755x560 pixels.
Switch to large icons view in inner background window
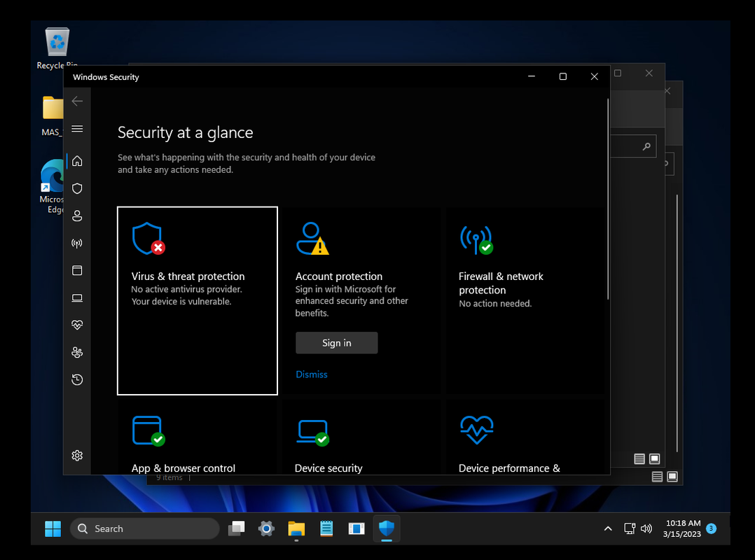click(654, 459)
